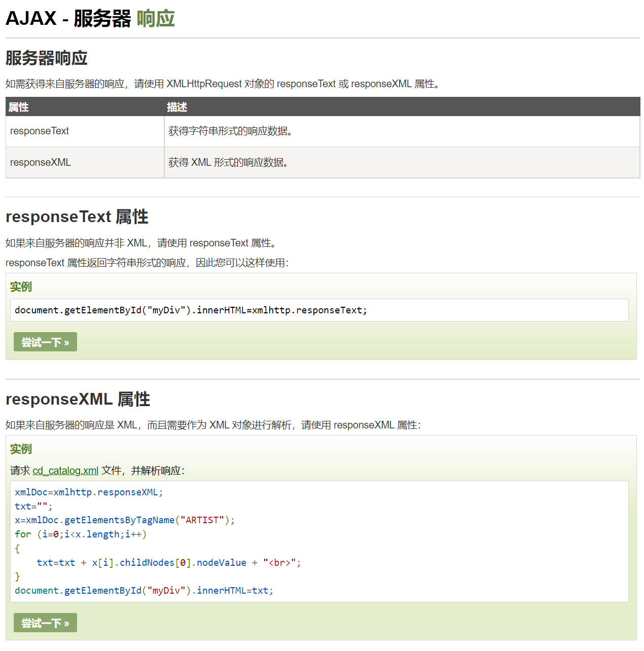Click the responseText cell in the table

point(85,131)
